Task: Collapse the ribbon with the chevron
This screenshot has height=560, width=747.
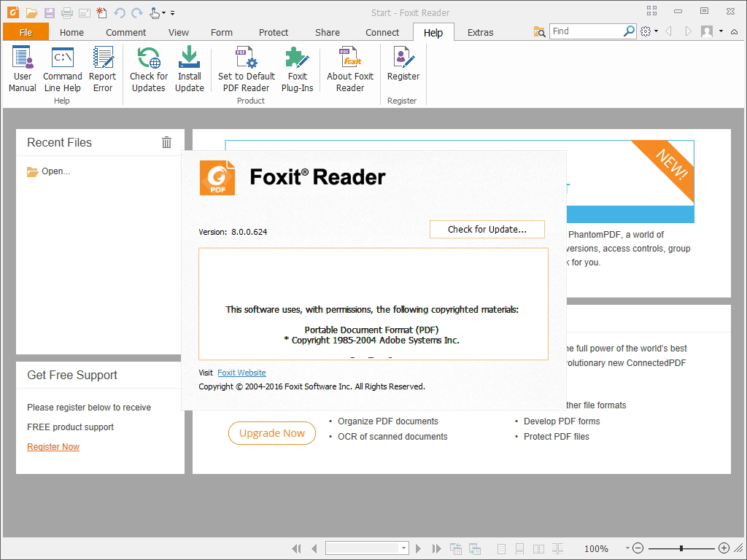Action: 733,32
